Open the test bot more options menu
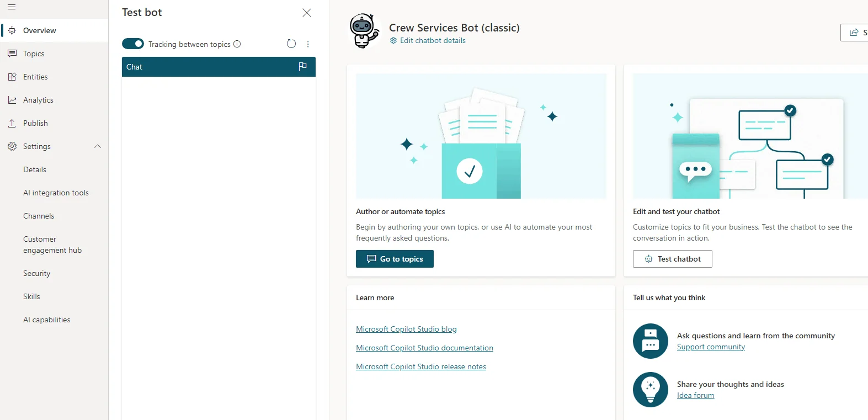The image size is (868, 420). coord(308,44)
